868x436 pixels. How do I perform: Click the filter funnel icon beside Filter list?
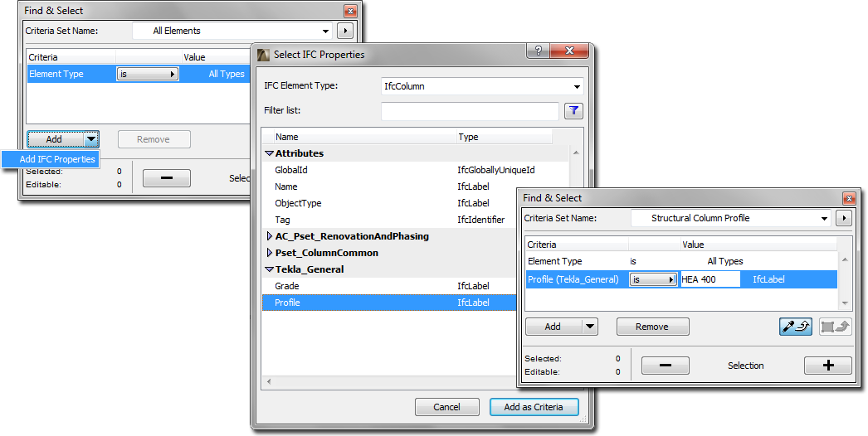pos(573,111)
